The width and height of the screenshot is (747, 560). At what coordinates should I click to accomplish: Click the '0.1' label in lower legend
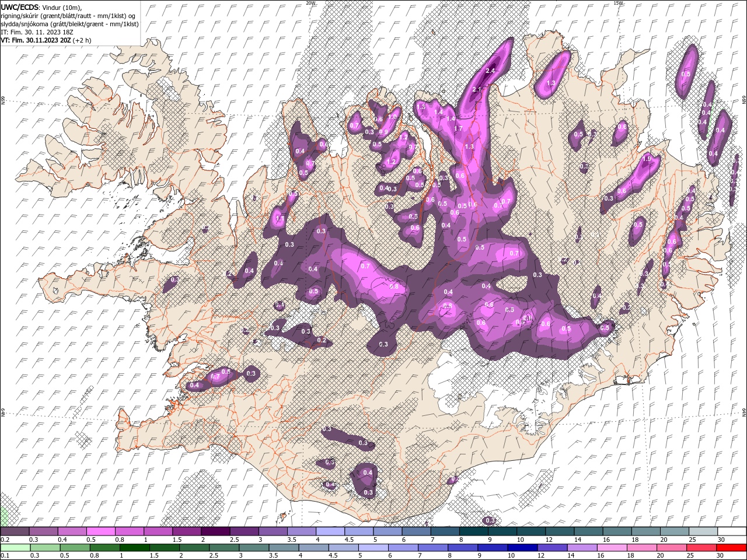[x=5, y=556]
